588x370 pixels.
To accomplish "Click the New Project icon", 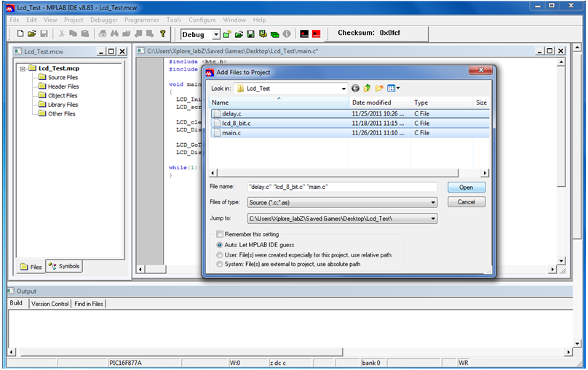I will tap(227, 34).
